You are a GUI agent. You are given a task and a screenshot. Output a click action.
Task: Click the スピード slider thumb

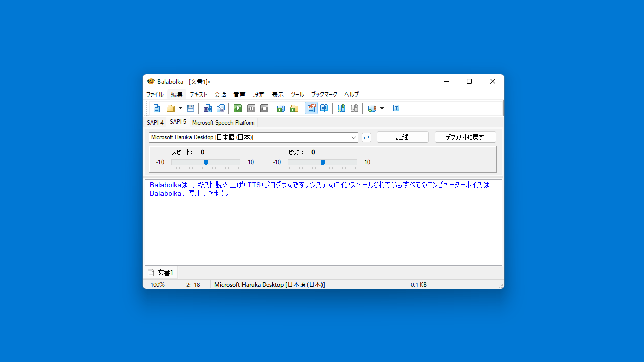[x=206, y=162]
